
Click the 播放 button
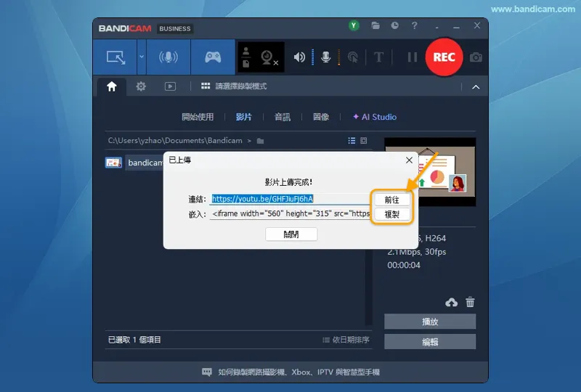coord(430,322)
